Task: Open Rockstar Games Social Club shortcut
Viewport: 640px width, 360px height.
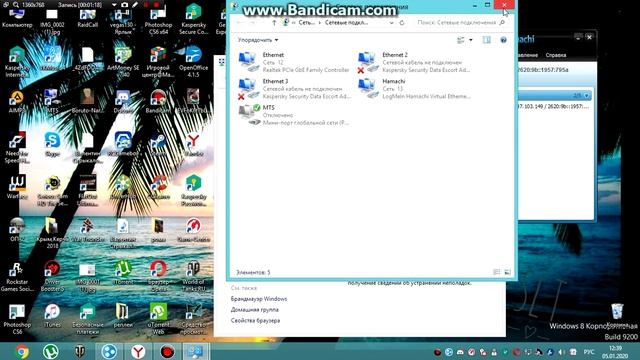Action: click(17, 276)
